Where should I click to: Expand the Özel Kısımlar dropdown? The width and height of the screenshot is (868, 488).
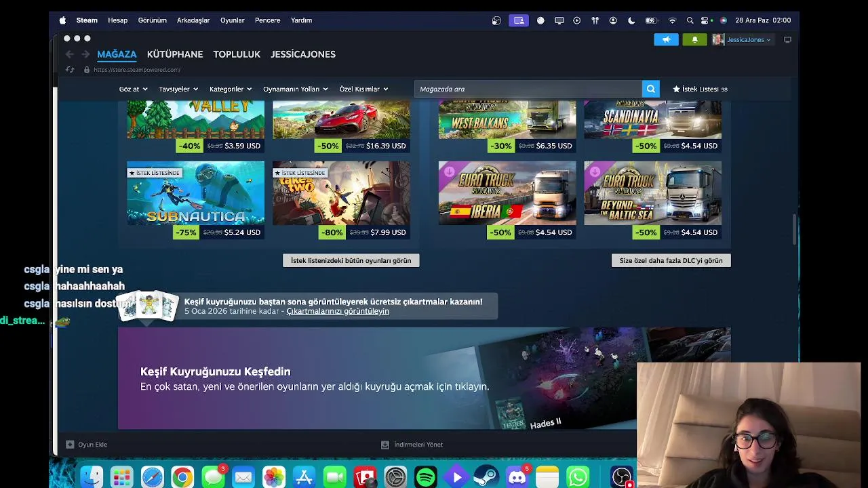[x=363, y=89]
